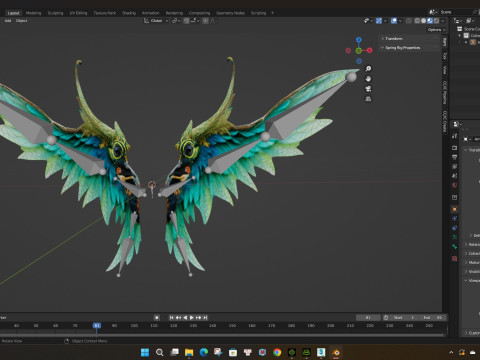Open the View Layer properties tab icon
This screenshot has width=480, height=360.
click(x=455, y=166)
